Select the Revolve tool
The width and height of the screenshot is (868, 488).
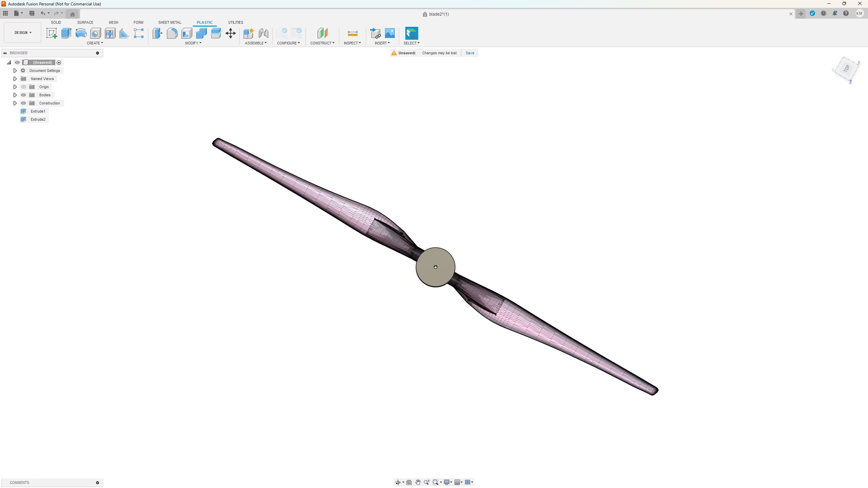(x=81, y=33)
